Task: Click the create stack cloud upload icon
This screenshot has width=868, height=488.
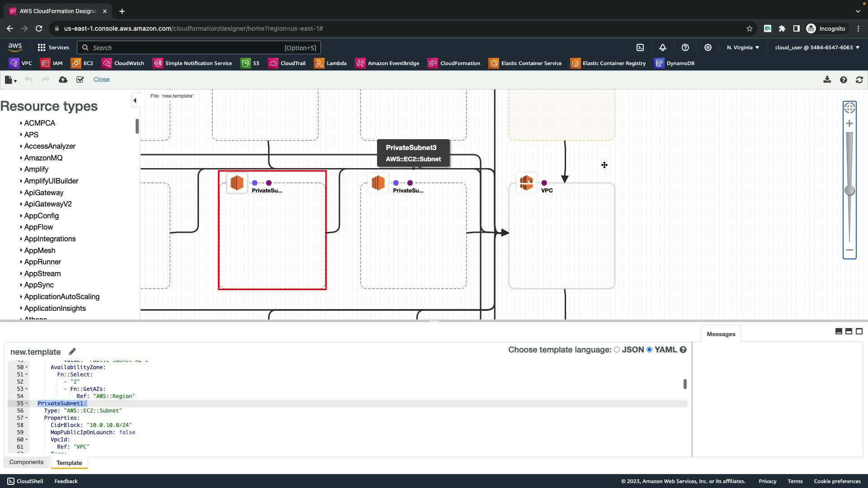Action: pyautogui.click(x=63, y=80)
